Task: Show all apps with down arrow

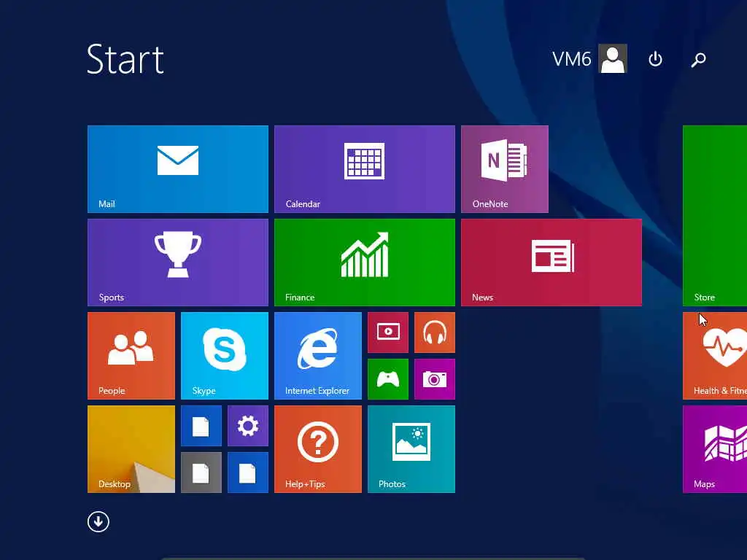Action: pos(98,522)
